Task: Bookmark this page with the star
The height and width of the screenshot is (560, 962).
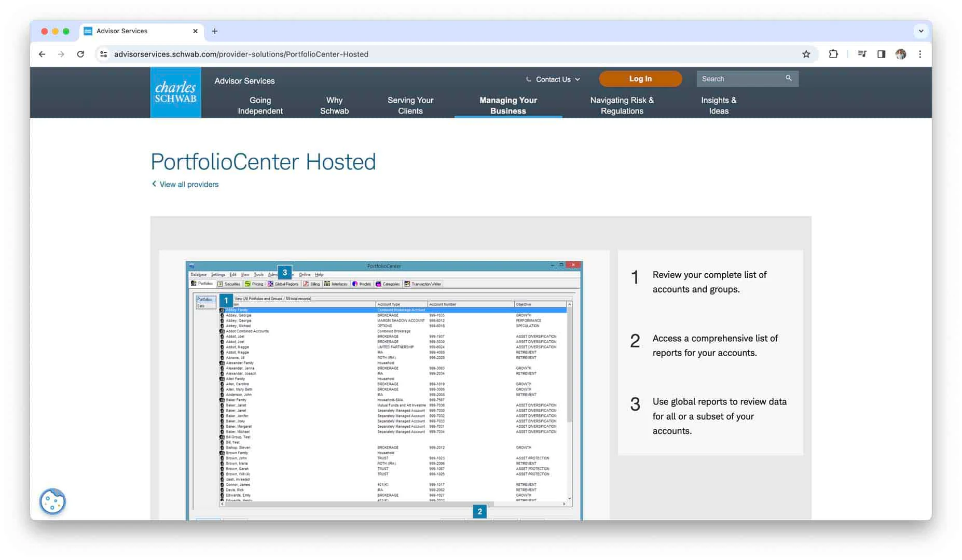Action: (x=806, y=54)
